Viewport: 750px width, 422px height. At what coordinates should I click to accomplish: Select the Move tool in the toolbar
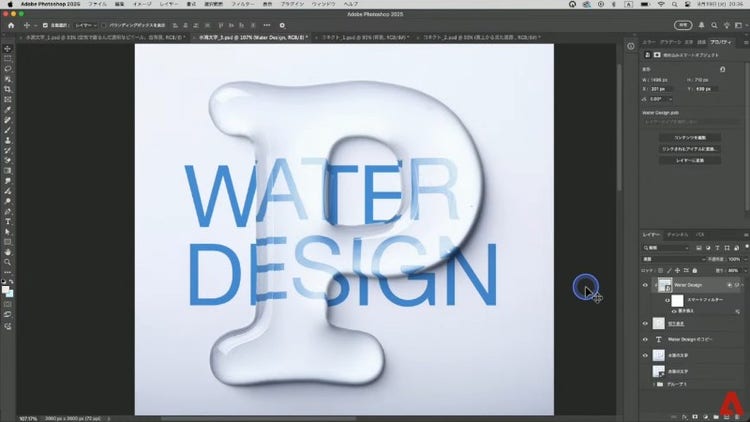(8, 48)
